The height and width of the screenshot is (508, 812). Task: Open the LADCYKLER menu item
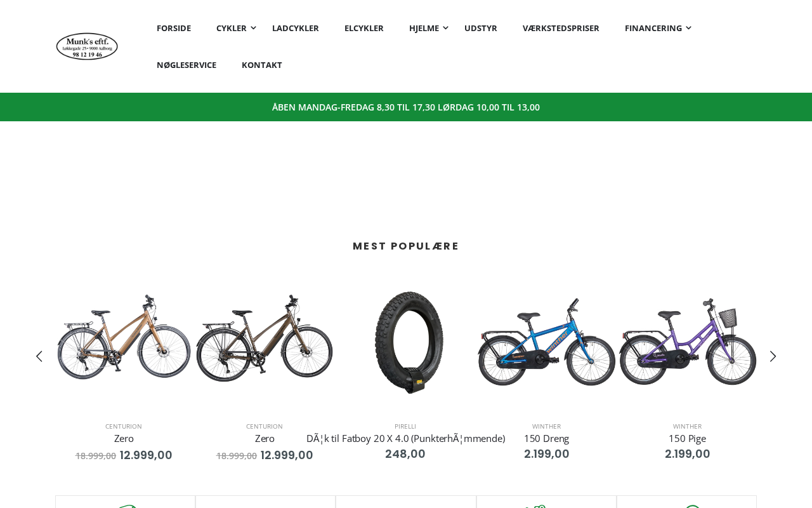296,28
